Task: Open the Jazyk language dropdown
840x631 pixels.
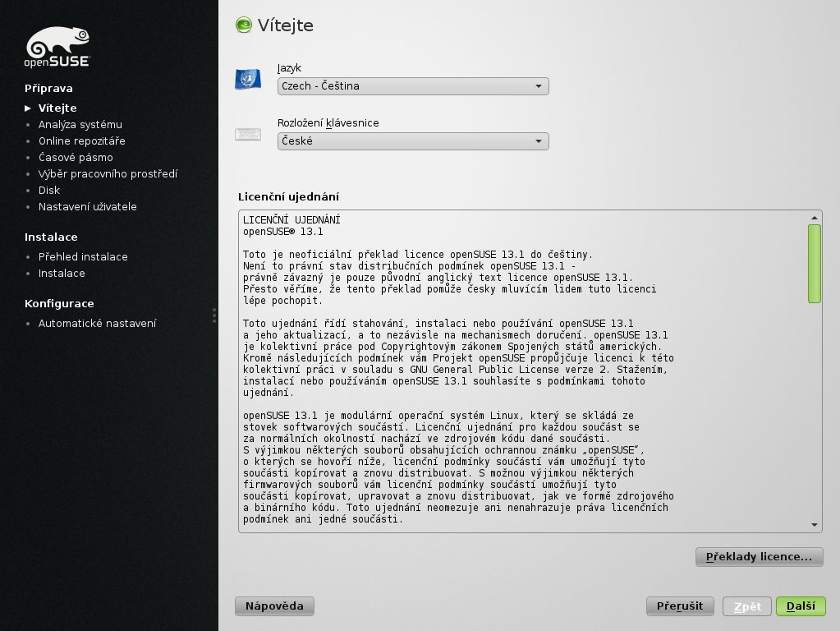Action: pyautogui.click(x=413, y=86)
